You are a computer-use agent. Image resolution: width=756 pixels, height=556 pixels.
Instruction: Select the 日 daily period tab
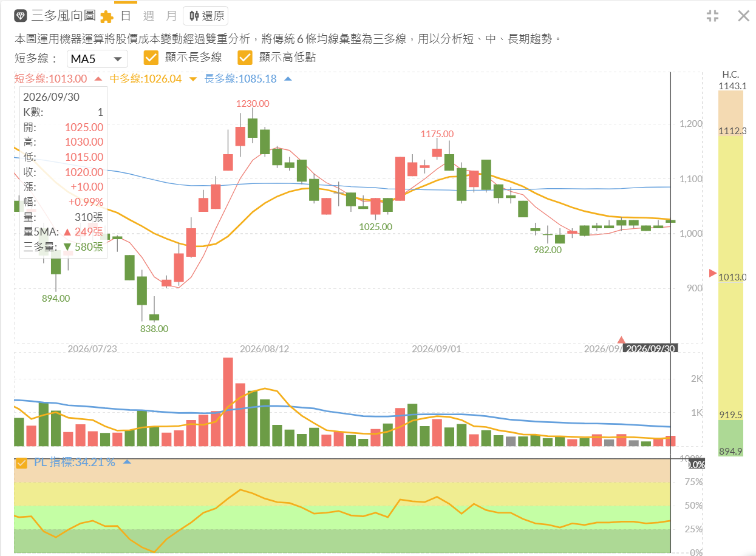point(126,16)
